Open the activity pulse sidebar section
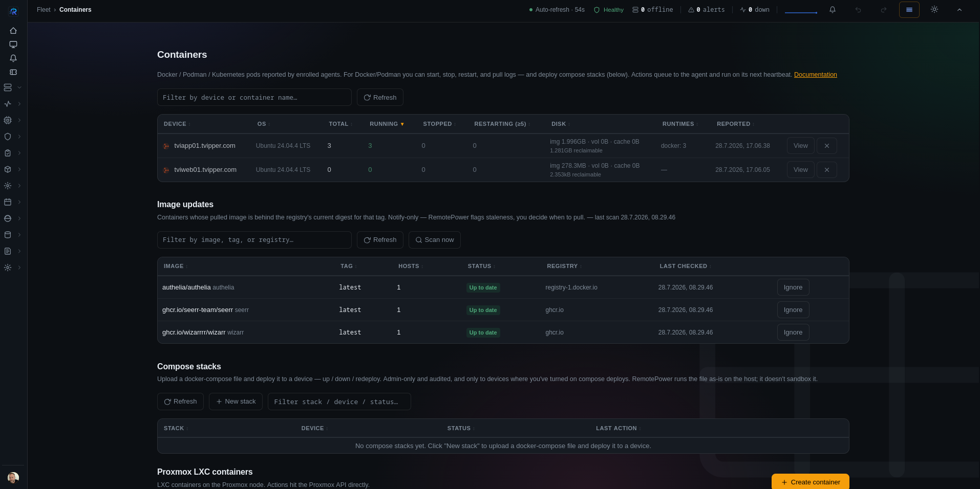 coord(8,104)
